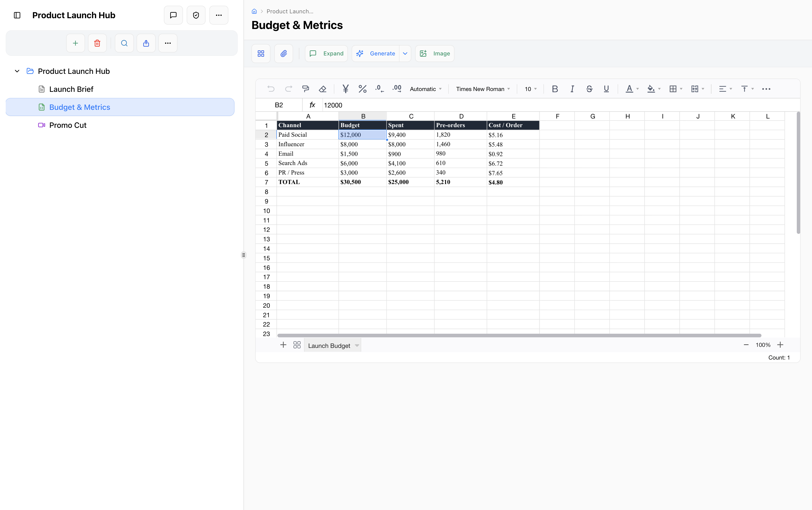This screenshot has width=812, height=510.
Task: Open the Launch Budget sheet tab menu arrow
Action: (357, 346)
